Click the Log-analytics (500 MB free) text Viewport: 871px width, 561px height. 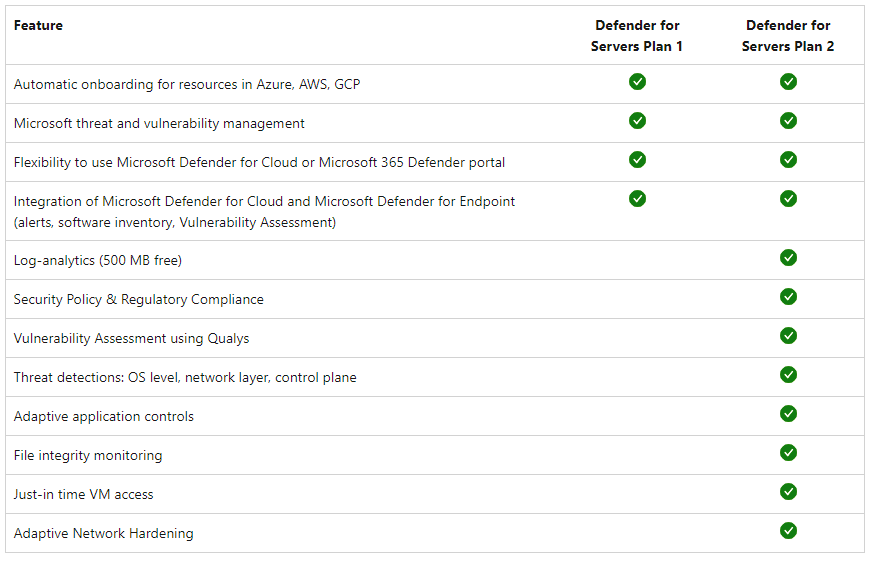(98, 261)
